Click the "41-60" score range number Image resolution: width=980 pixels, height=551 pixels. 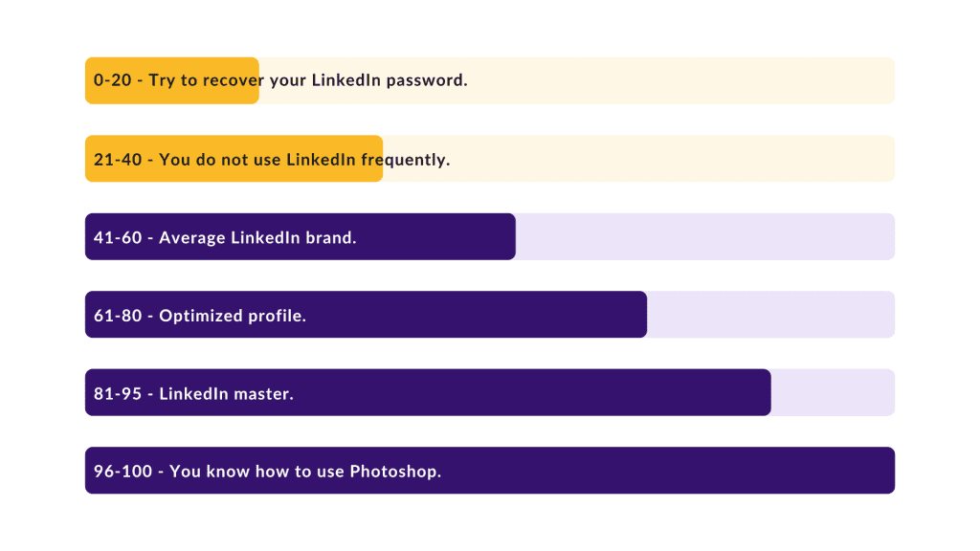coord(118,237)
